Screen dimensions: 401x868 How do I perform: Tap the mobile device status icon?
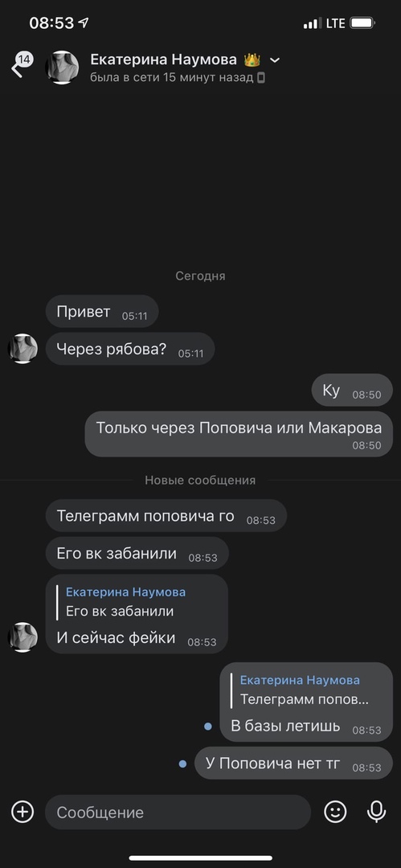pyautogui.click(x=261, y=77)
